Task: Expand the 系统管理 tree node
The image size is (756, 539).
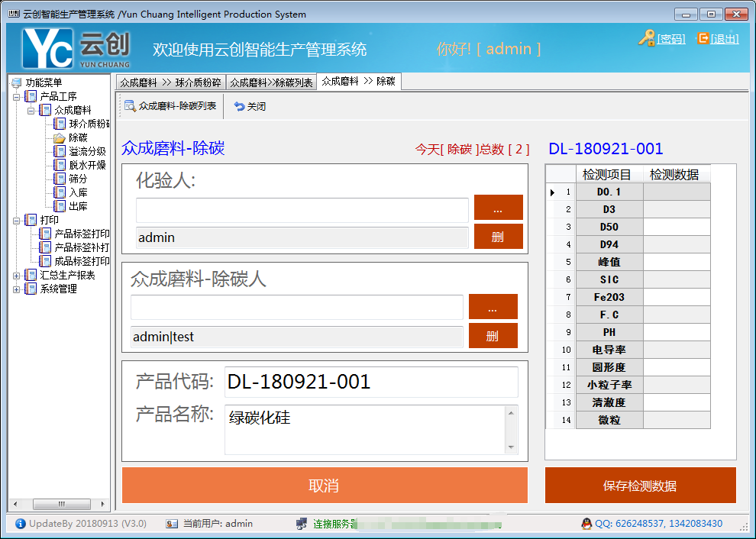Action: coord(16,289)
